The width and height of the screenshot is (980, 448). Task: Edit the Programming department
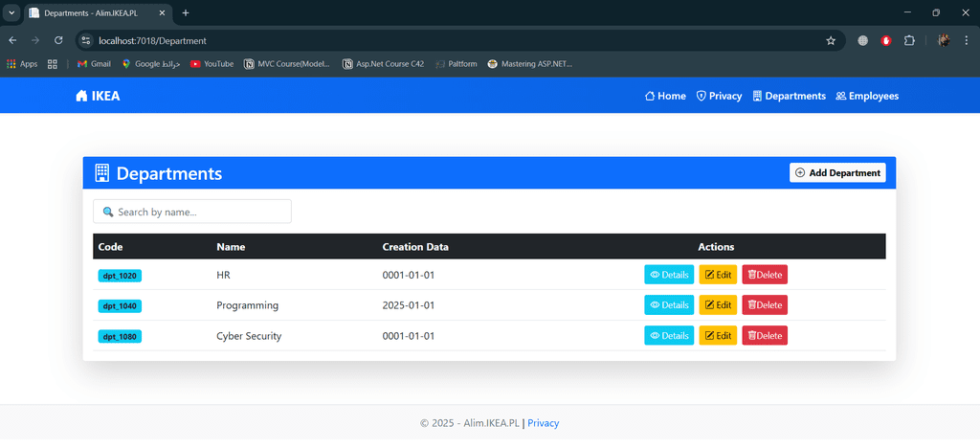click(x=718, y=305)
